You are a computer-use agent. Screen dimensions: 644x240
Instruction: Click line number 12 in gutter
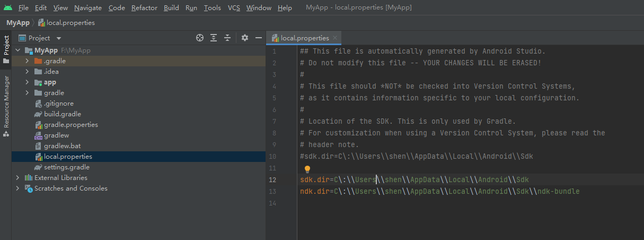272,179
